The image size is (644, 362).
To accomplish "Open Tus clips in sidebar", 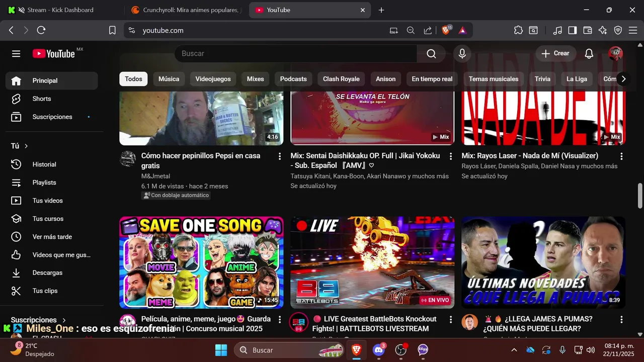I will 51,291.
